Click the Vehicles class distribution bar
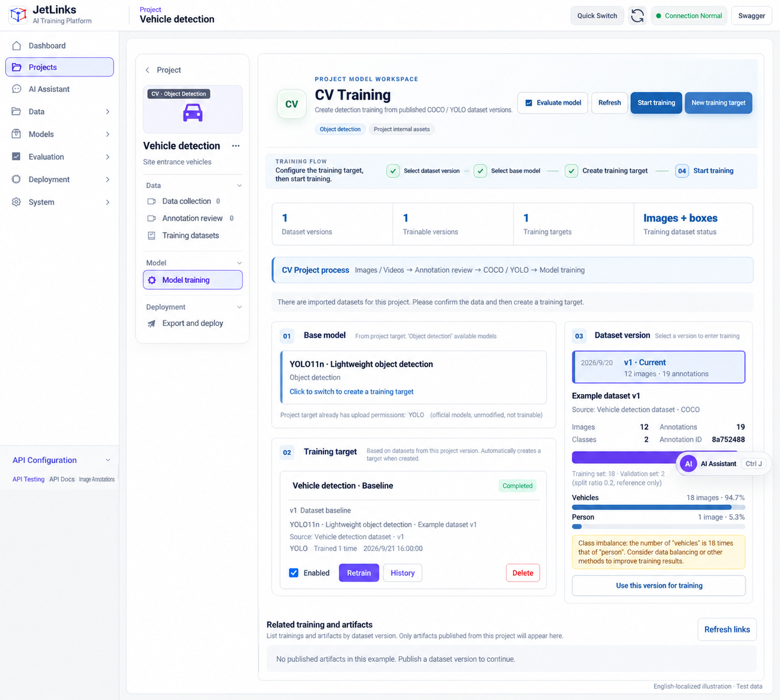 pyautogui.click(x=658, y=507)
